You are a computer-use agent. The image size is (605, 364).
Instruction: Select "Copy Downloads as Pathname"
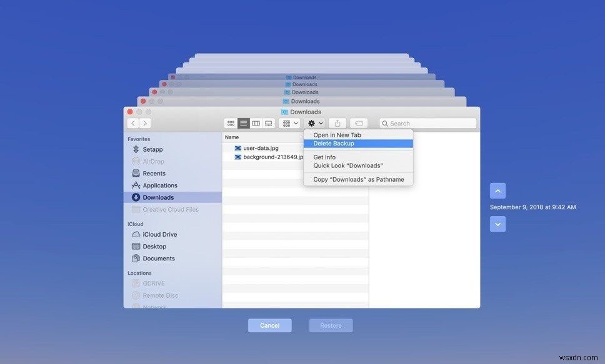pyautogui.click(x=358, y=179)
